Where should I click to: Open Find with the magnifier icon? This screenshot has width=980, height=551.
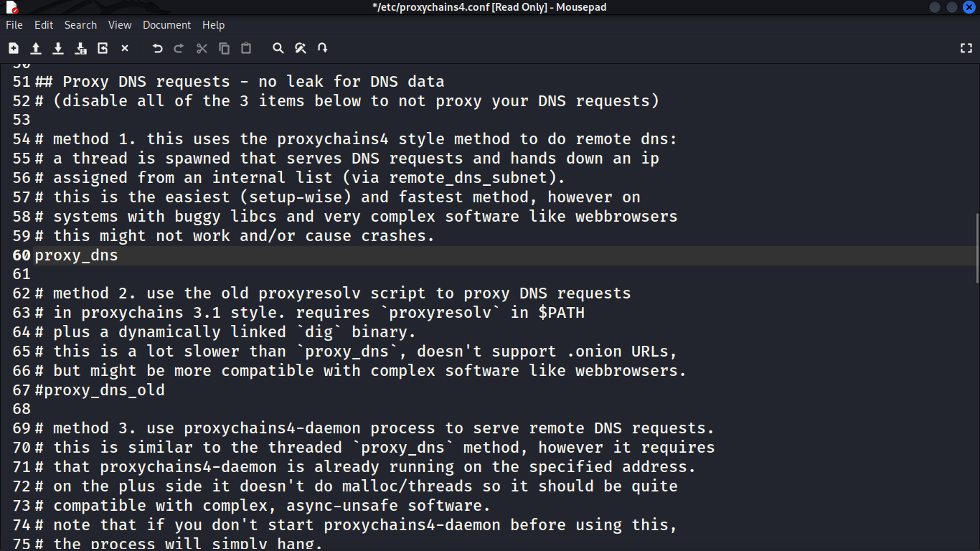click(x=278, y=48)
